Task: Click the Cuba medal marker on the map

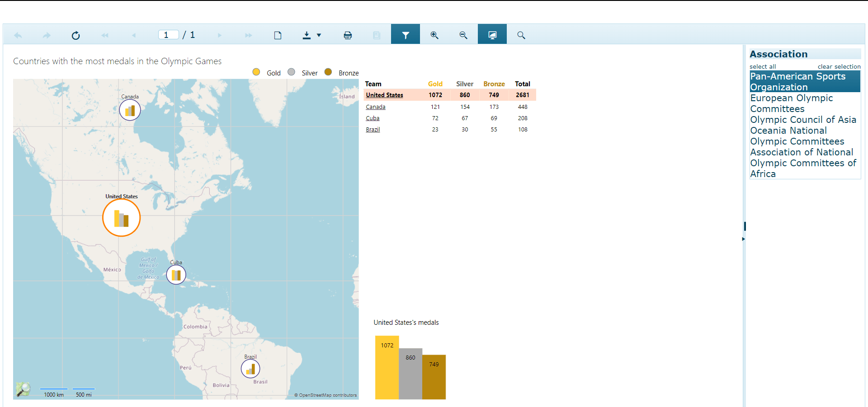Action: pos(176,275)
